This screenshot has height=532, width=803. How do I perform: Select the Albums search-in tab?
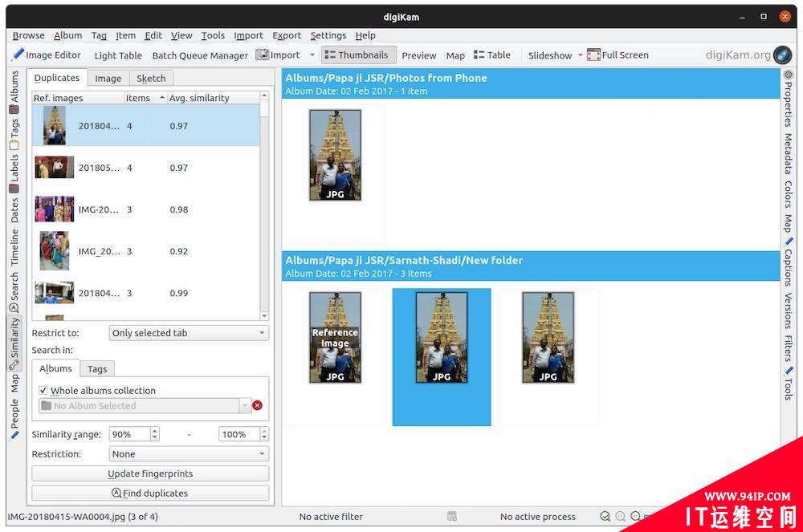(56, 368)
